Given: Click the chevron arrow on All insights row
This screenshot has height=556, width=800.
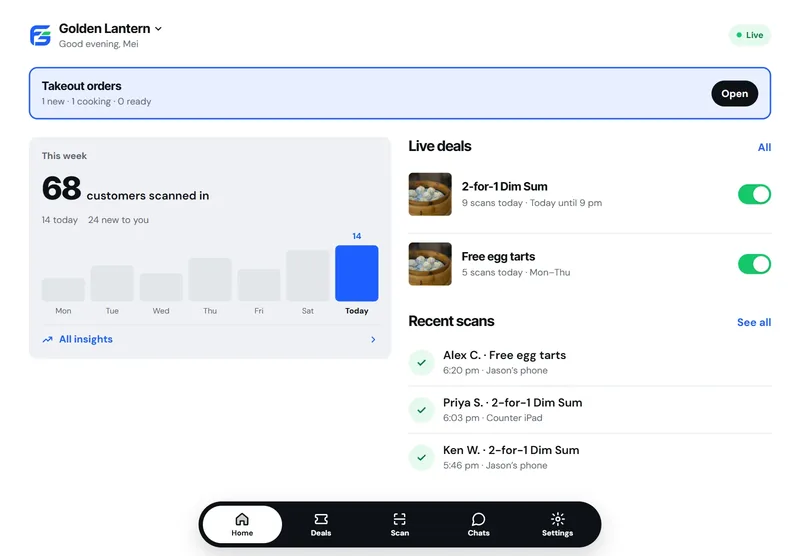Looking at the screenshot, I should (373, 339).
